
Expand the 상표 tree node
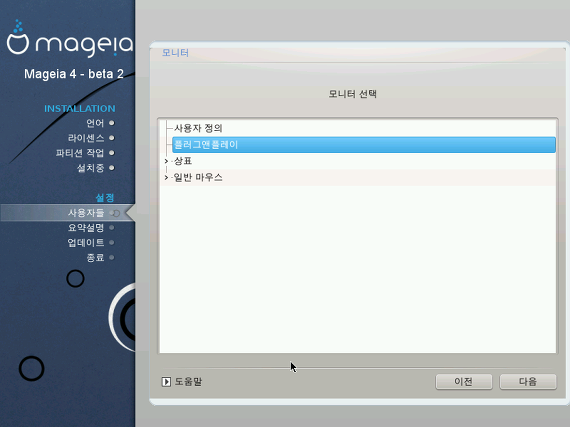[166, 161]
